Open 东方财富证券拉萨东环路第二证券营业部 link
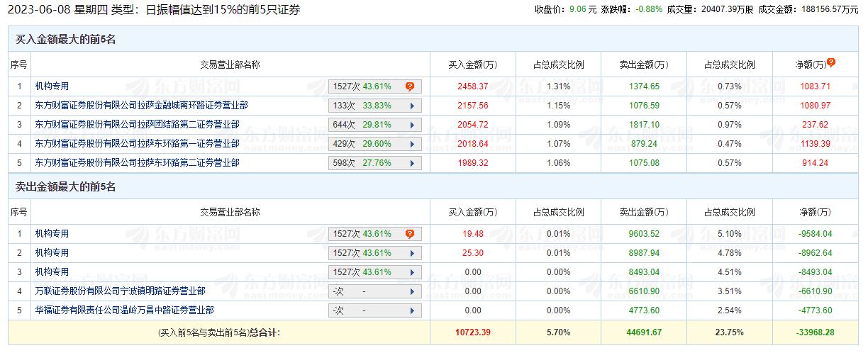 coord(138,163)
